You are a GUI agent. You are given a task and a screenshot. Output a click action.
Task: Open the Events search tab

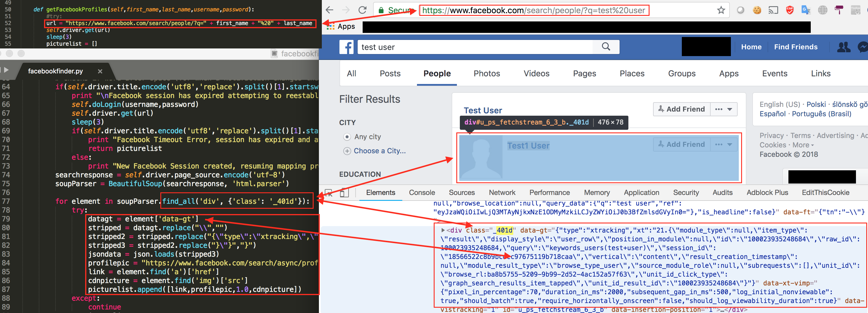(x=775, y=73)
